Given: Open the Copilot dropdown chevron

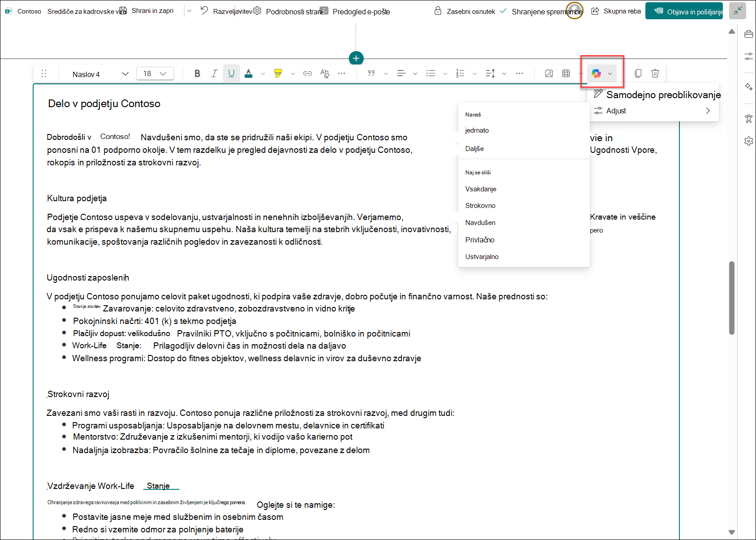Looking at the screenshot, I should pyautogui.click(x=610, y=73).
